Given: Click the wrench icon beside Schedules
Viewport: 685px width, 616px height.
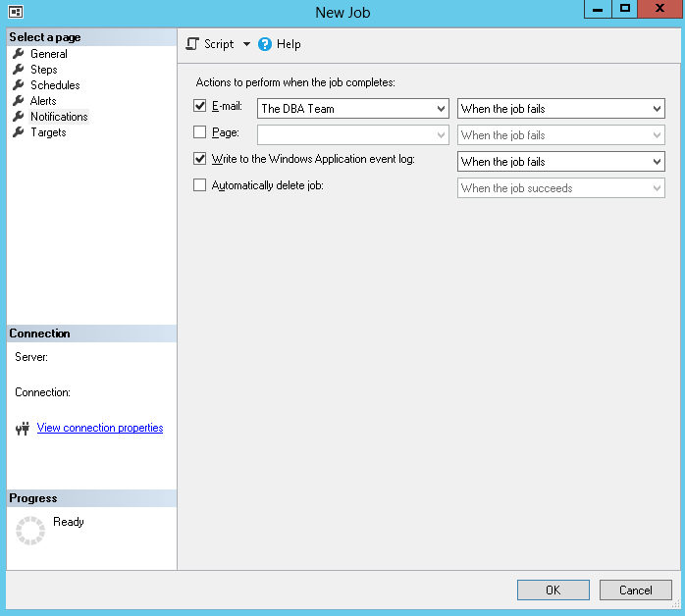Looking at the screenshot, I should 19,85.
